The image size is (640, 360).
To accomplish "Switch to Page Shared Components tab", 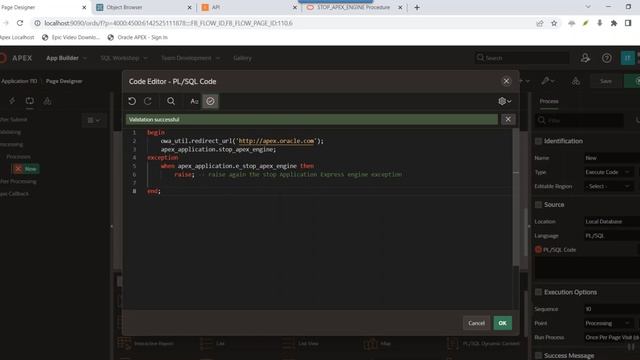I will (47, 101).
